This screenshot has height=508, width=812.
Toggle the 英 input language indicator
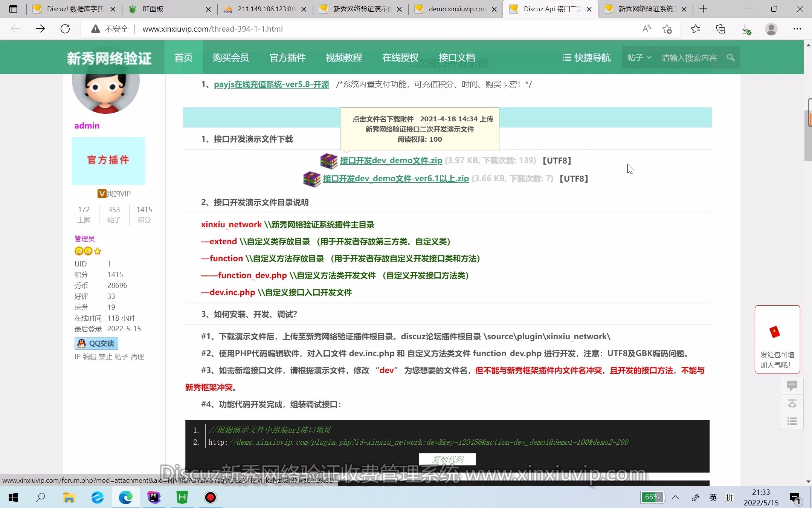713,497
